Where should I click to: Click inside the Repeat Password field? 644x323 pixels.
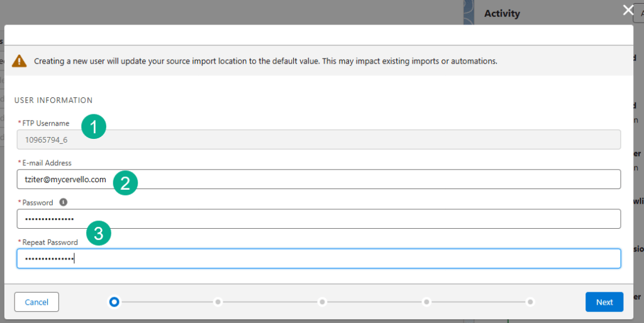point(318,258)
